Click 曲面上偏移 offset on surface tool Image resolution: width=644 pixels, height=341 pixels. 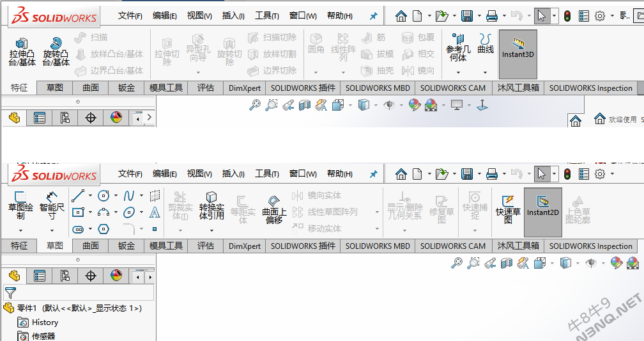click(274, 210)
